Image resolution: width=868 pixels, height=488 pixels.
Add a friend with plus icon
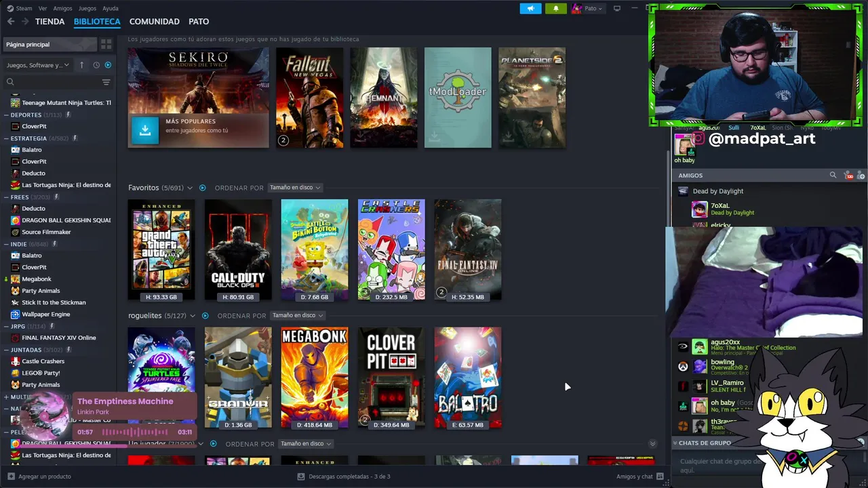pos(861,176)
